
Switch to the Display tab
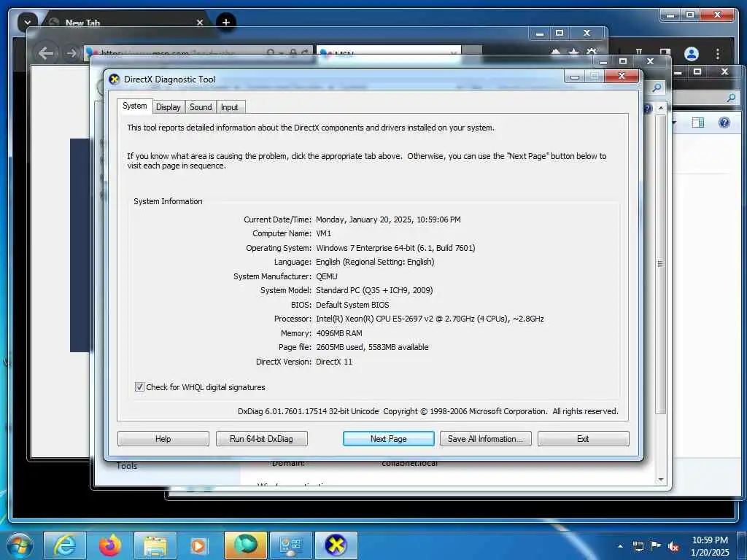[x=169, y=107]
